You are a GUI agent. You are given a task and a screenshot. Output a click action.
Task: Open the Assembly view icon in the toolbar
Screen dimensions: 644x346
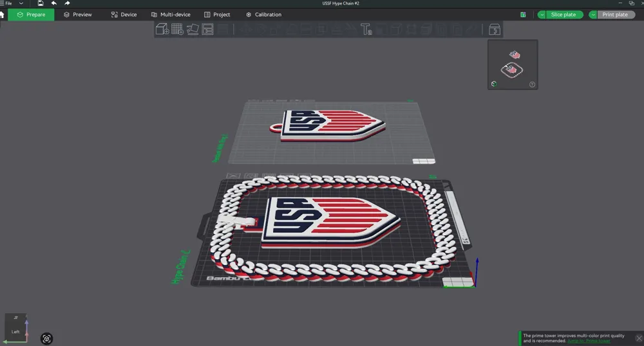(x=495, y=30)
